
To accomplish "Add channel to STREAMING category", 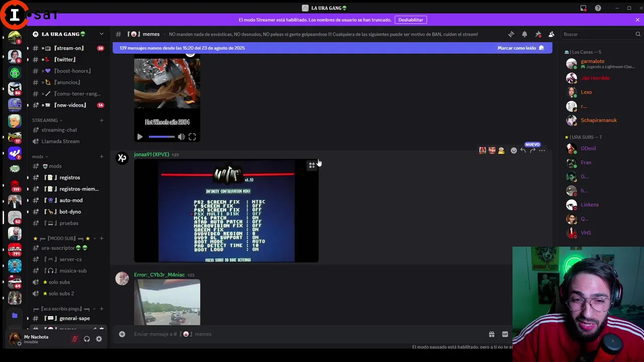I will coord(101,120).
